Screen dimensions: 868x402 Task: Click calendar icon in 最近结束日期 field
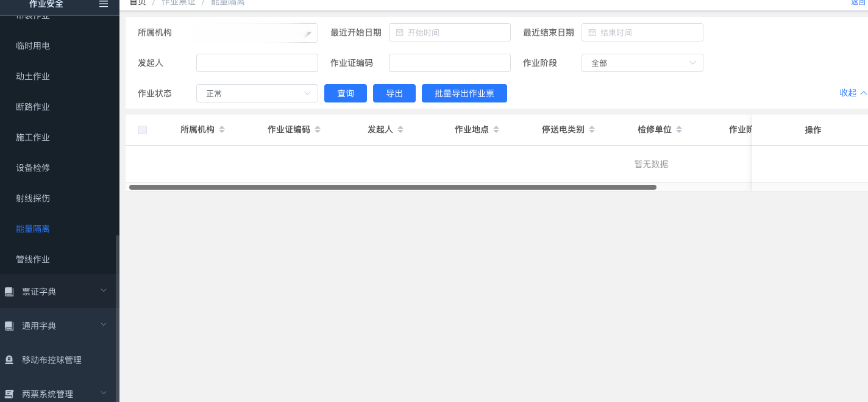pos(592,32)
